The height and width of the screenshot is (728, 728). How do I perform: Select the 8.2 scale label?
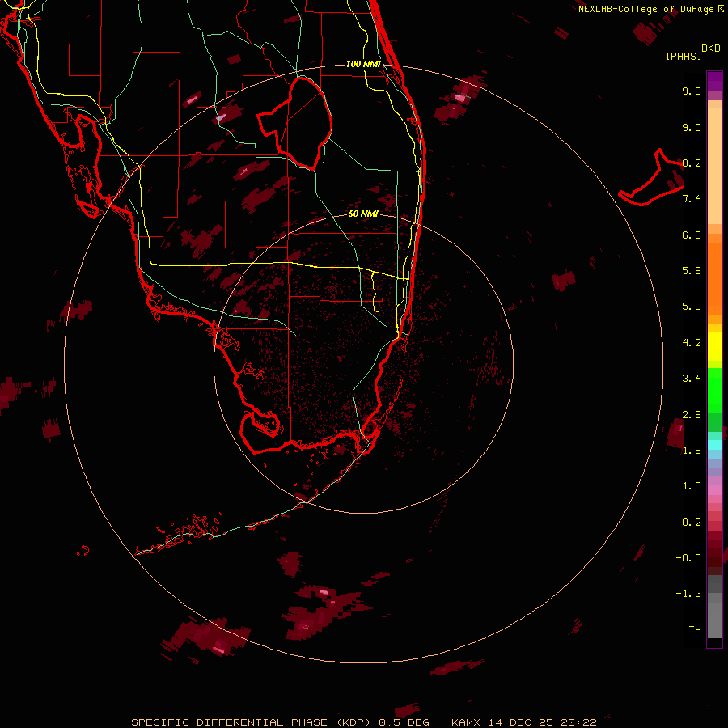click(692, 163)
